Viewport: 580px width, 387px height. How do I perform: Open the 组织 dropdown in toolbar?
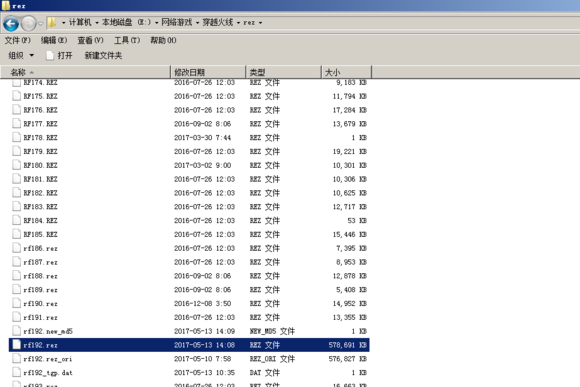pos(21,55)
